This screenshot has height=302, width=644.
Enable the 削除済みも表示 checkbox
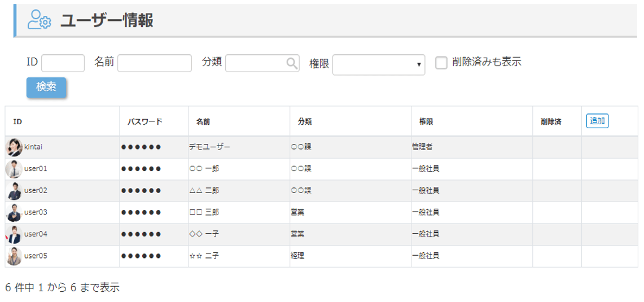click(441, 63)
